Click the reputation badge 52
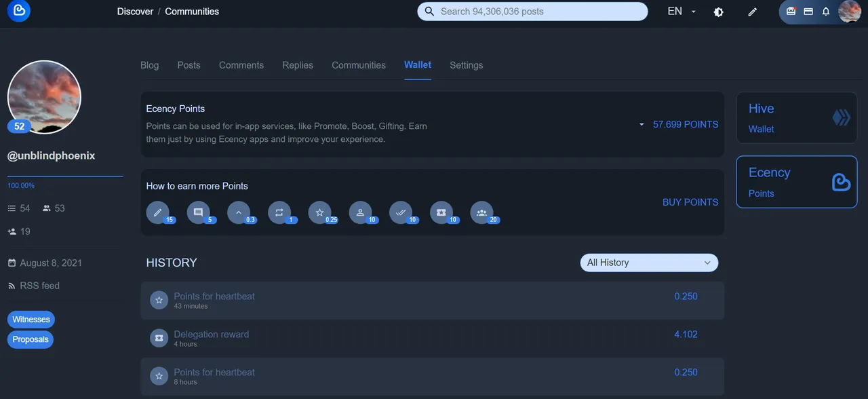868x399 pixels. click(19, 126)
